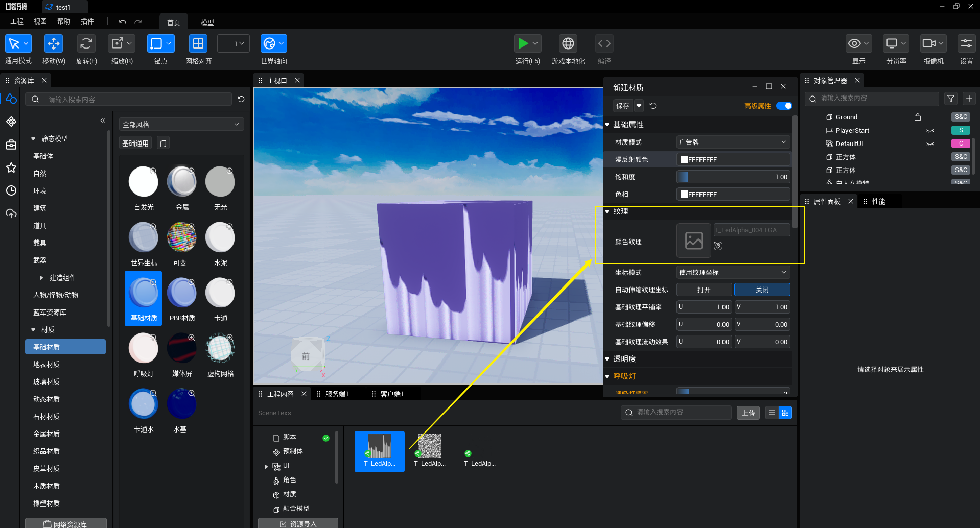Expand the 建造组件 tree item

[x=41, y=278]
